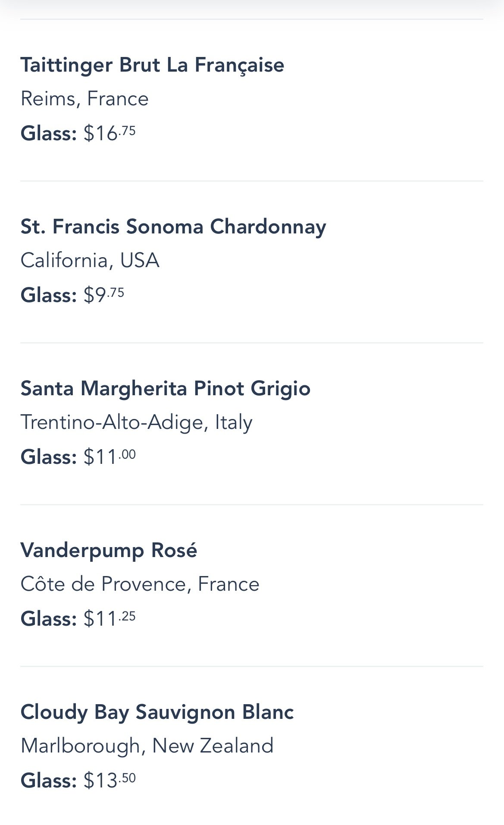Open Cloudy Bay Sauvignon Blanc entry
504x825 pixels.
pyautogui.click(x=157, y=712)
